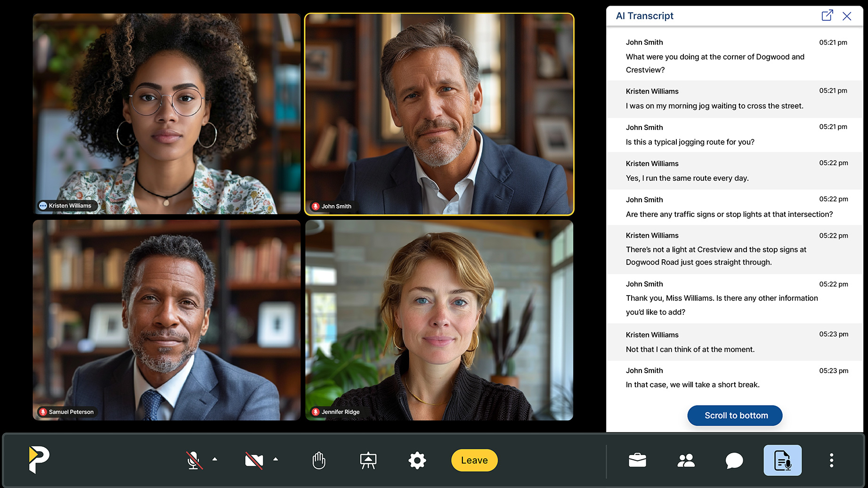
Task: Close the AI Transcript panel
Action: [x=847, y=16]
